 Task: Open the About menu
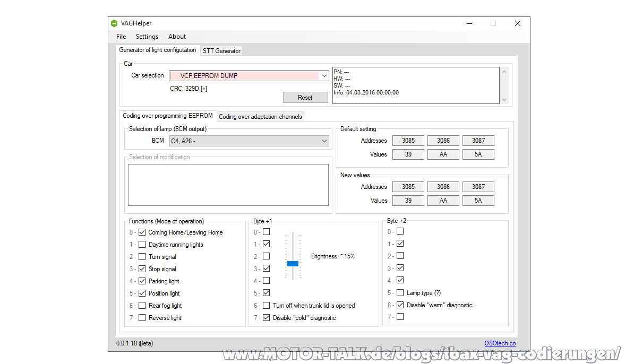[177, 37]
